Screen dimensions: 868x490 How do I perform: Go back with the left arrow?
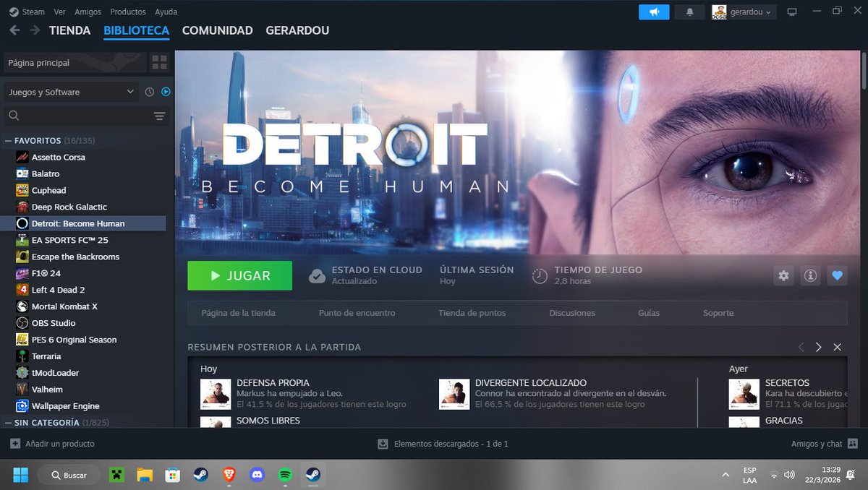pos(14,30)
